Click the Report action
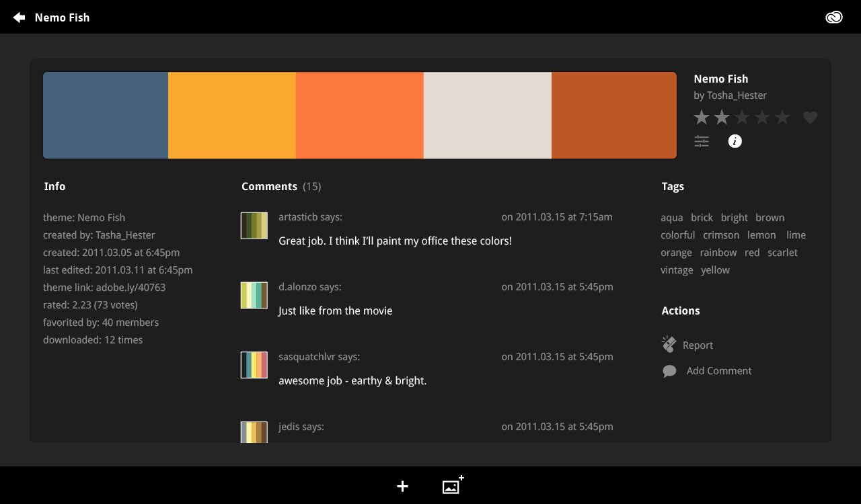 pos(699,345)
